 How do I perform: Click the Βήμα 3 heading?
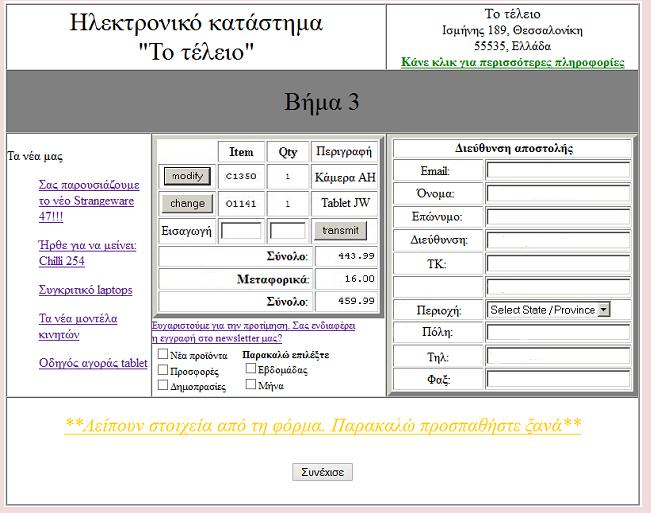321,102
